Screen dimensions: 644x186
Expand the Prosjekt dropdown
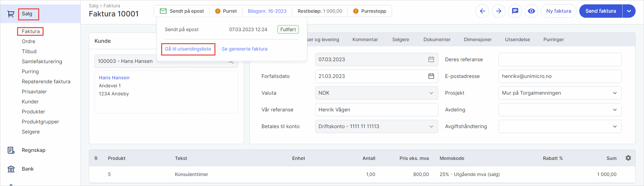[x=560, y=93]
